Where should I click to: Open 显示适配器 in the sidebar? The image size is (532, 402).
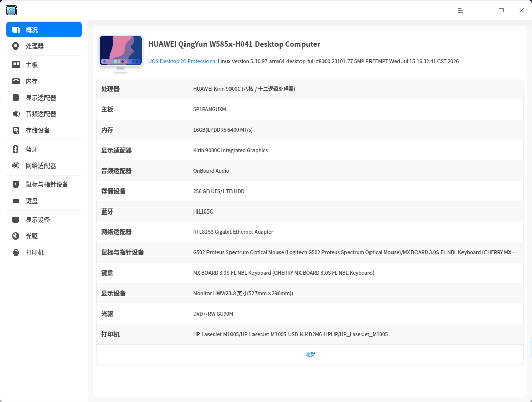[44, 98]
